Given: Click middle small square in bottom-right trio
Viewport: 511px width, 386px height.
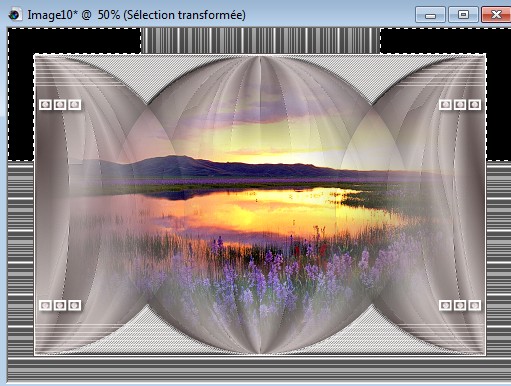Looking at the screenshot, I should 460,305.
